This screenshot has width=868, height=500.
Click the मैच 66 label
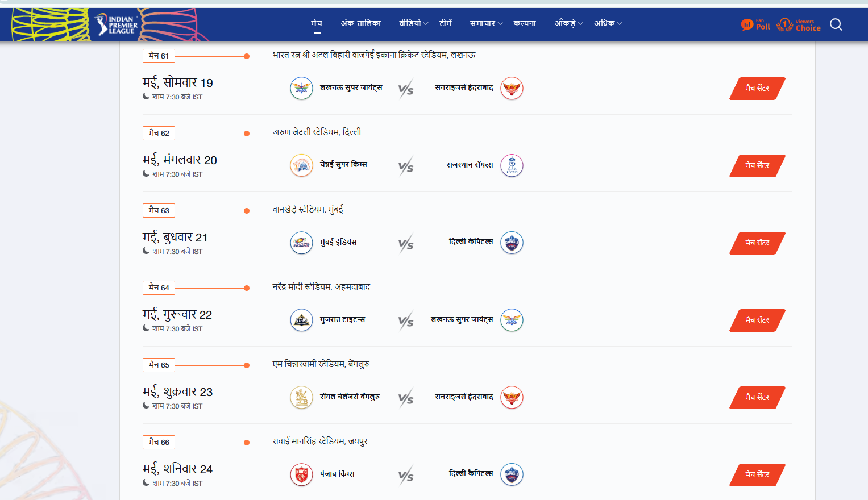[x=159, y=442]
